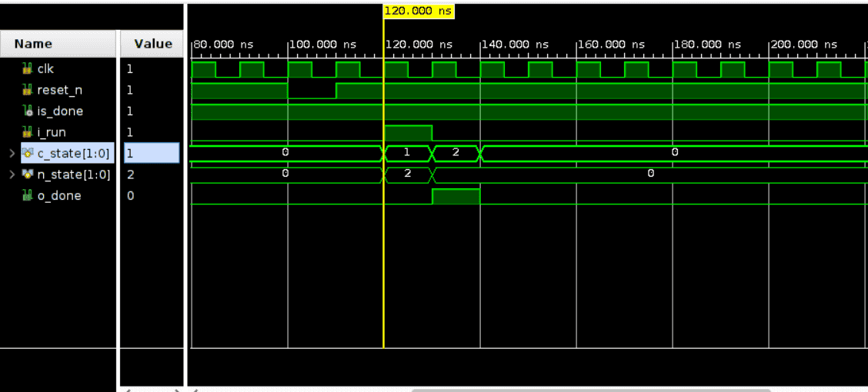
Task: Click the value cell of clk
Action: (152, 69)
